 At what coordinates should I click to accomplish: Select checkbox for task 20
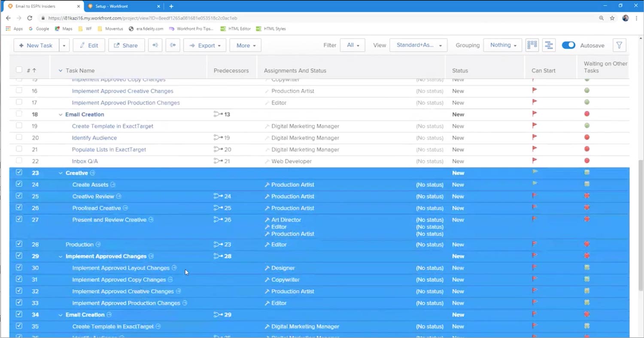tap(19, 137)
